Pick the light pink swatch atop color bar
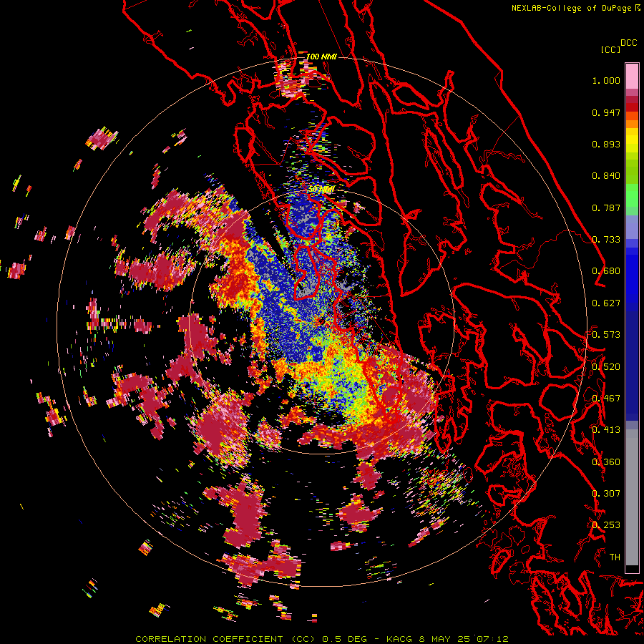 click(632, 76)
